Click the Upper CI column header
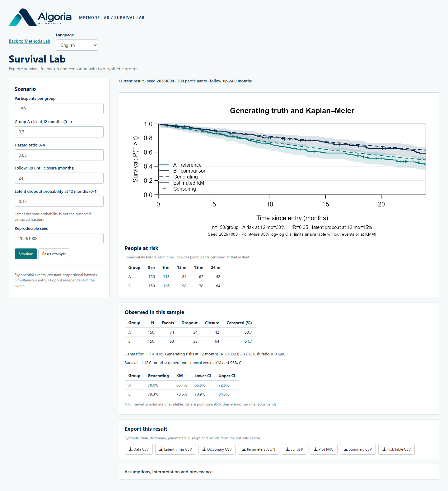Viewport: 448px width, 491px height. coord(227,376)
